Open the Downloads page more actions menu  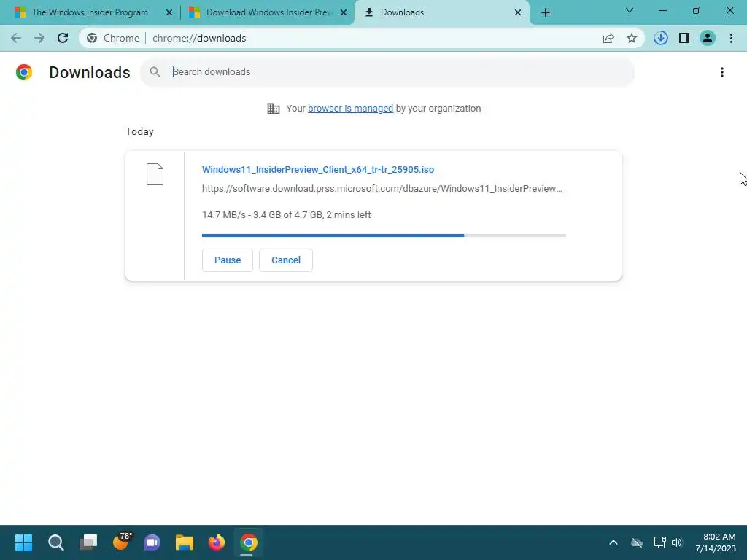point(722,72)
